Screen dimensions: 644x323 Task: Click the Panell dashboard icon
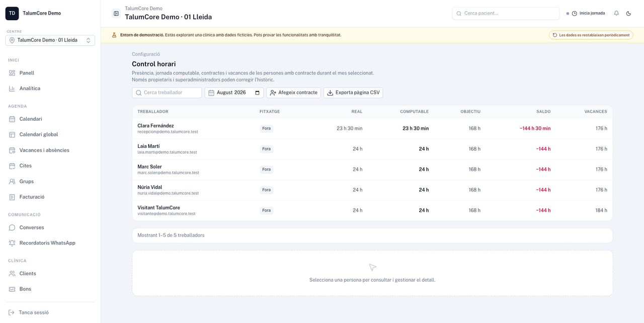click(x=12, y=73)
